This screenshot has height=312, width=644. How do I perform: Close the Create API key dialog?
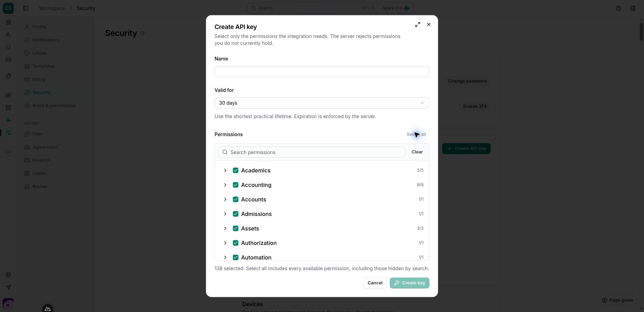pos(429,25)
